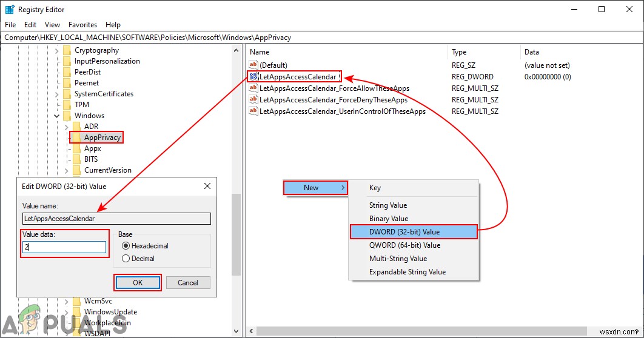Screen dimensions: 644x338
Task: Choose Binary Value from the submenu
Action: [x=414, y=218]
